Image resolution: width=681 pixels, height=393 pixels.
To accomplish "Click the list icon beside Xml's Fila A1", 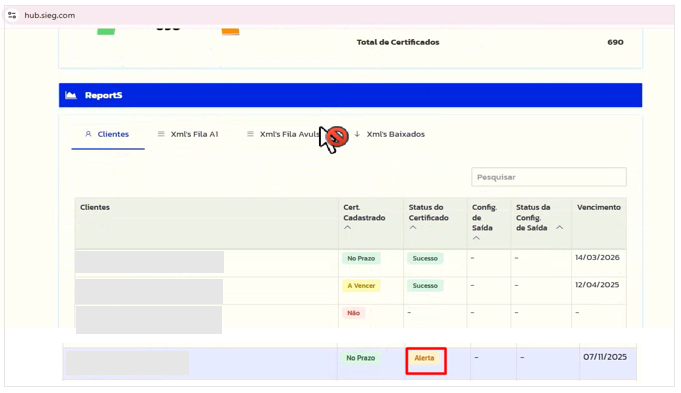I will [161, 134].
